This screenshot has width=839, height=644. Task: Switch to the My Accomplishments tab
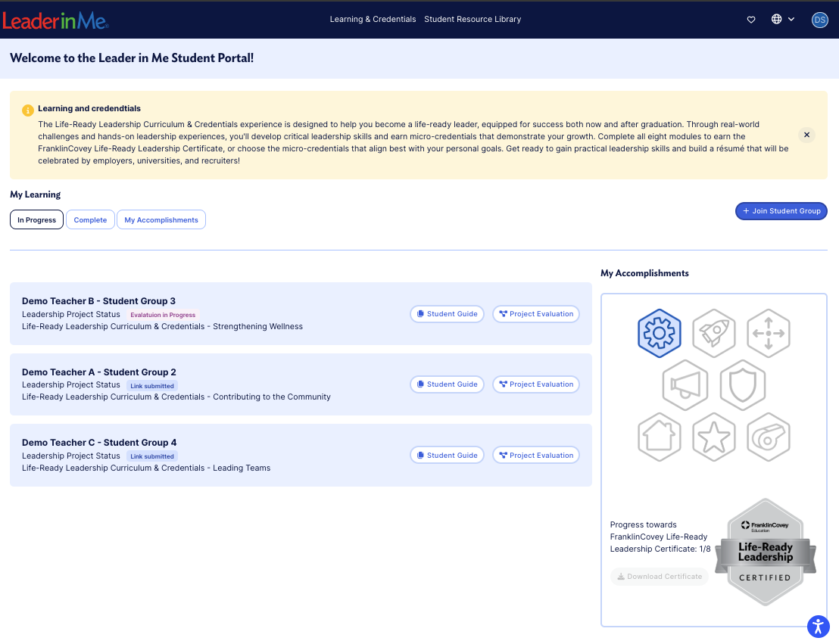click(x=161, y=220)
